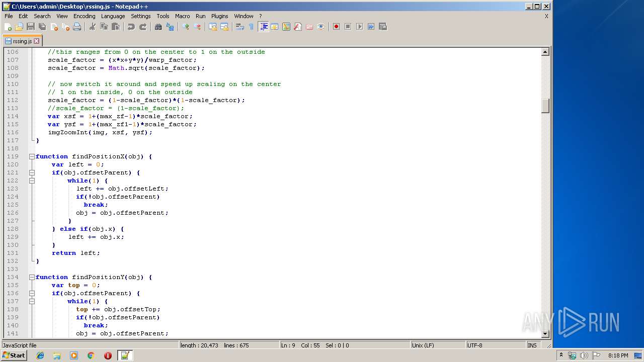The height and width of the screenshot is (362, 644).
Task: Show the Document Map panel
Action: [286, 27]
